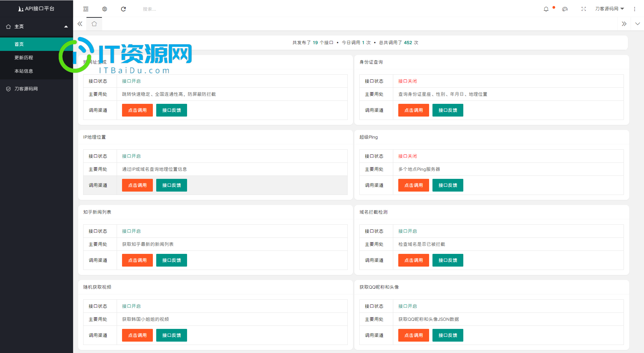Click the 知乎新闻列表 card title
The width and height of the screenshot is (644, 353).
pos(97,212)
